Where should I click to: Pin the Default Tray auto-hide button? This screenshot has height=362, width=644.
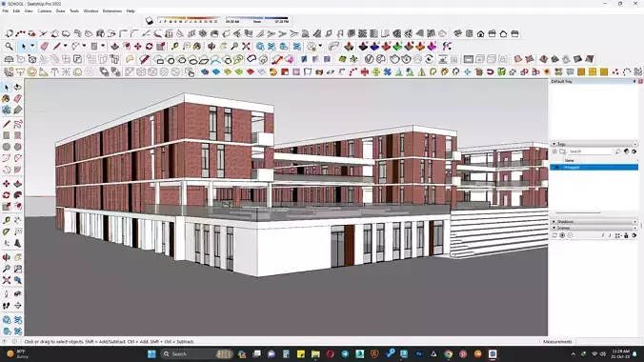click(634, 81)
